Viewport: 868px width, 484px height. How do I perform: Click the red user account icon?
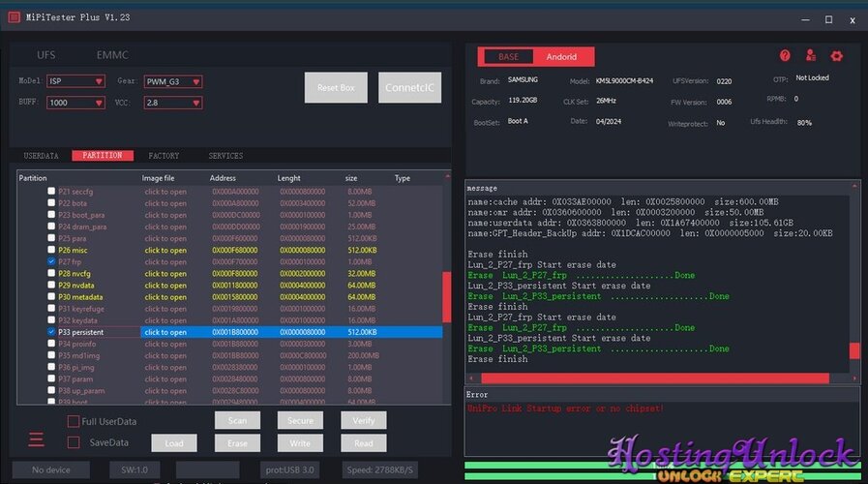tap(811, 55)
